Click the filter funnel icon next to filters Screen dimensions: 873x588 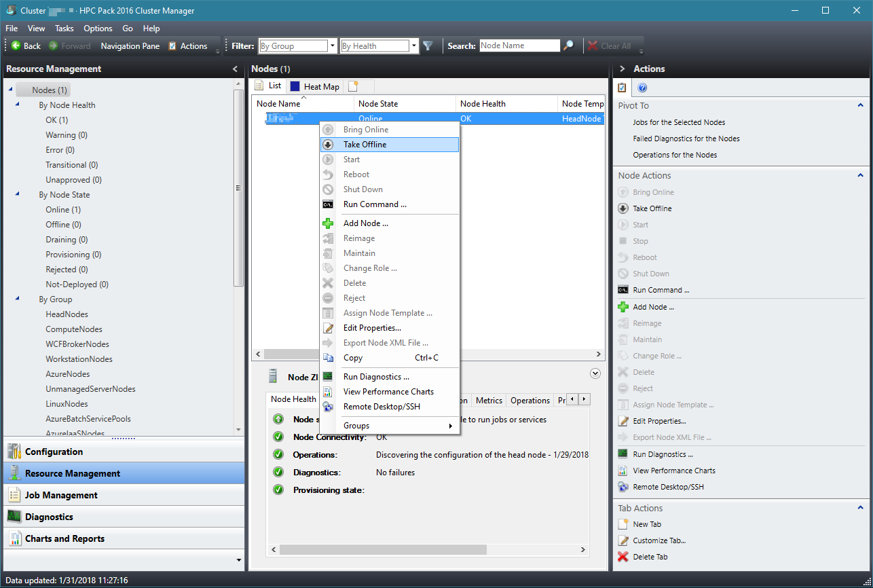point(429,45)
